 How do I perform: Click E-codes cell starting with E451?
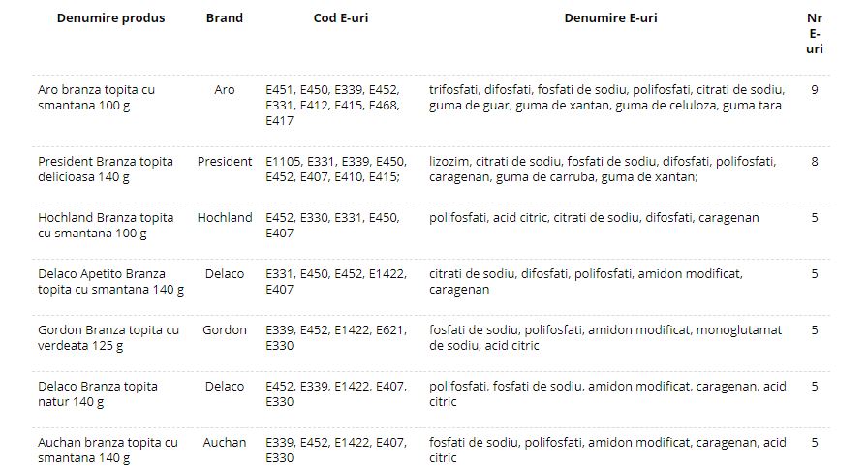[x=332, y=106]
